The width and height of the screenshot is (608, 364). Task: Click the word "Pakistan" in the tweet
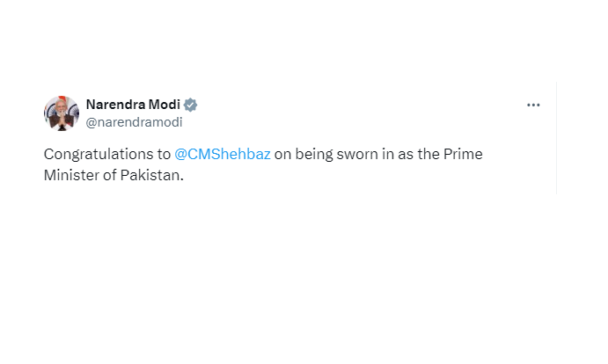pos(156,175)
